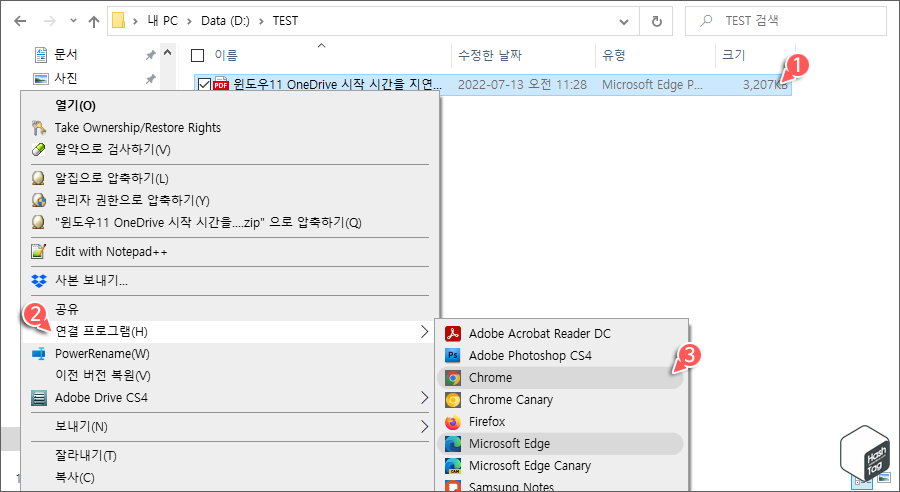
Task: Open '문서' in quick access
Action: click(x=65, y=55)
